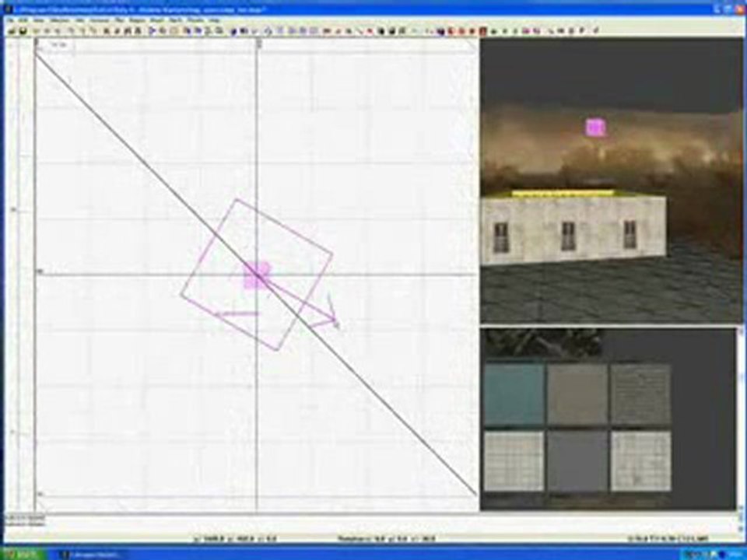Click the red-highlighted toolbar icon
This screenshot has width=747, height=560.
coord(482,31)
